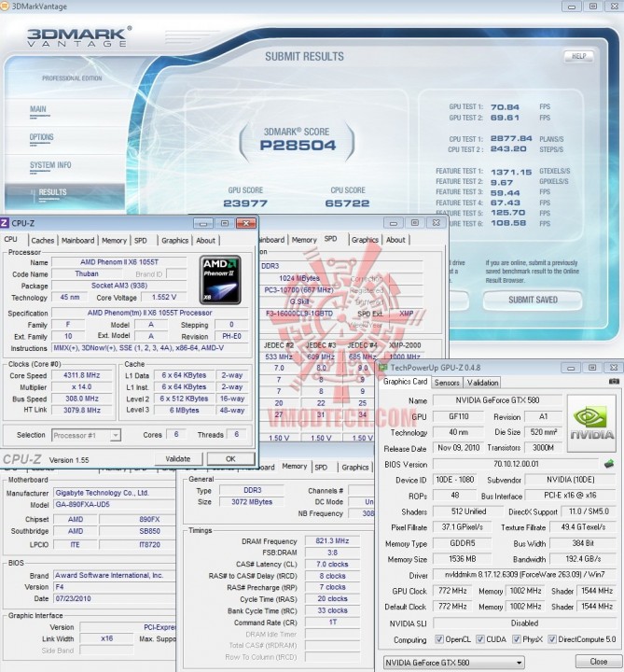This screenshot has height=672, width=624.
Task: Click the Multiplier value x 14.0
Action: (82, 386)
